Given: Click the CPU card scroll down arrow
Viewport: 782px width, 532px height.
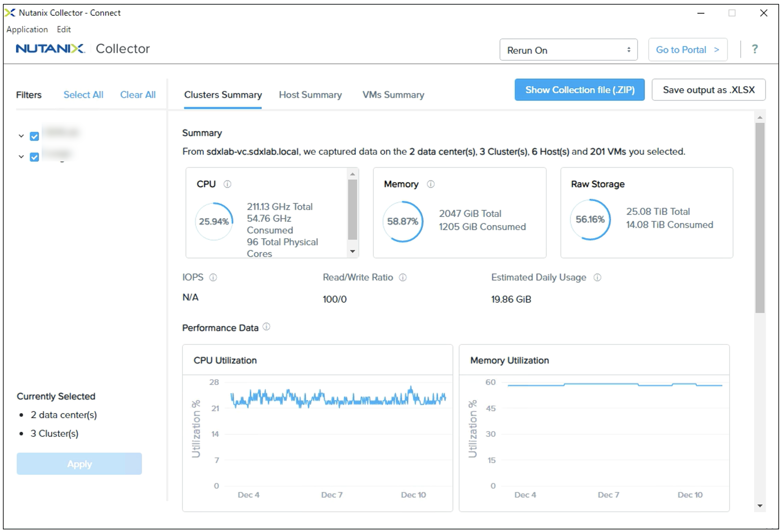Looking at the screenshot, I should point(352,251).
